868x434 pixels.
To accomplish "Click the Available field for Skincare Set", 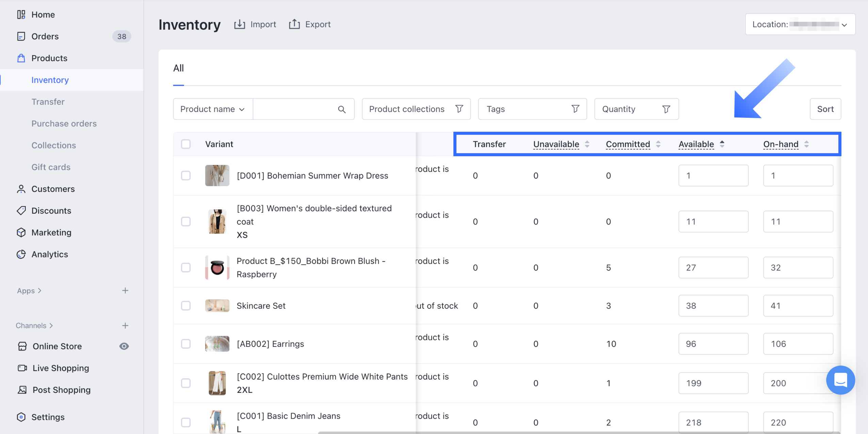I will 713,306.
